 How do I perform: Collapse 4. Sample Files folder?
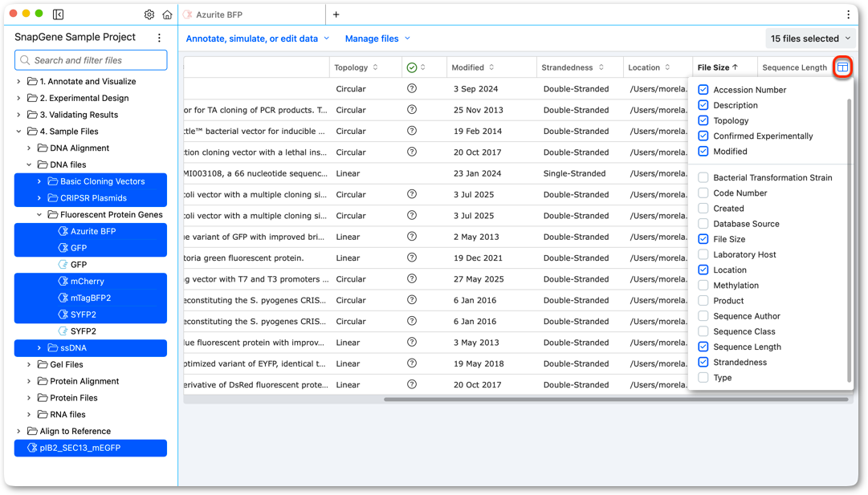[x=18, y=131]
